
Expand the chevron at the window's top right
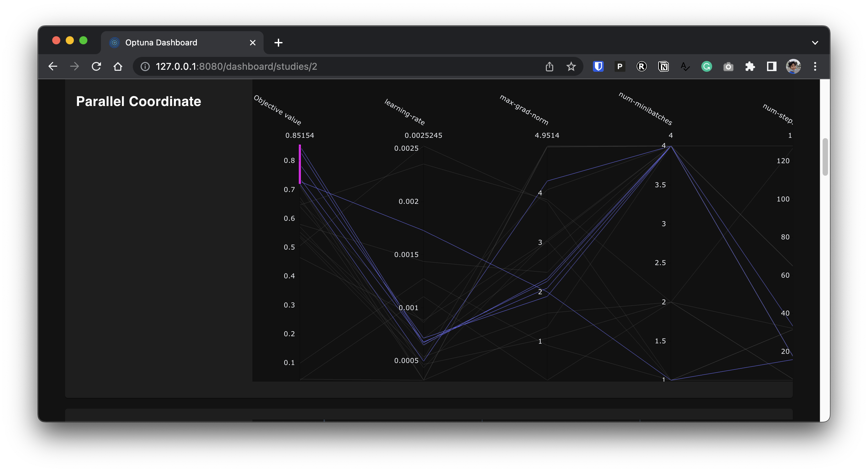coord(815,42)
